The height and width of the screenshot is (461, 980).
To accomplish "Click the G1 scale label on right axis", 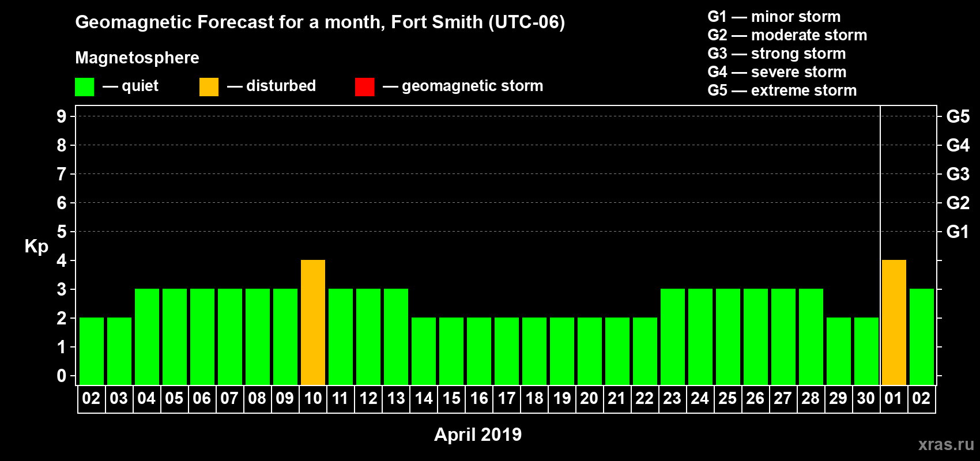I will point(958,232).
